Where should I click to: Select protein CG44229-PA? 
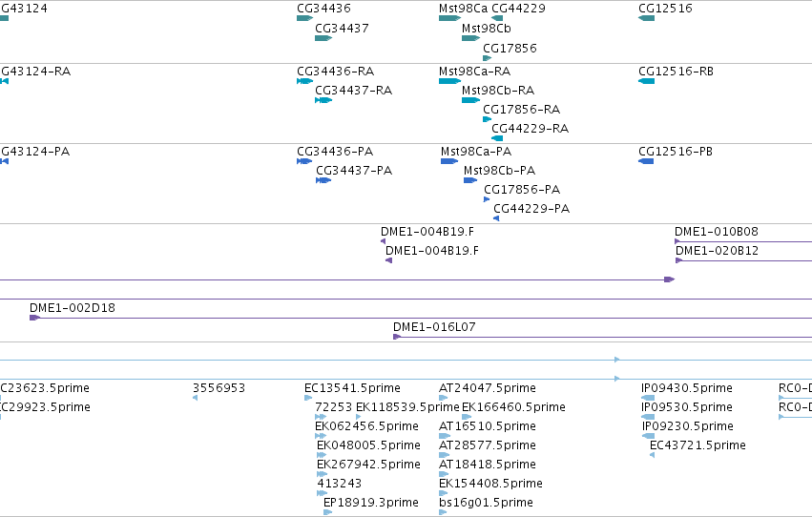pyautogui.click(x=531, y=209)
